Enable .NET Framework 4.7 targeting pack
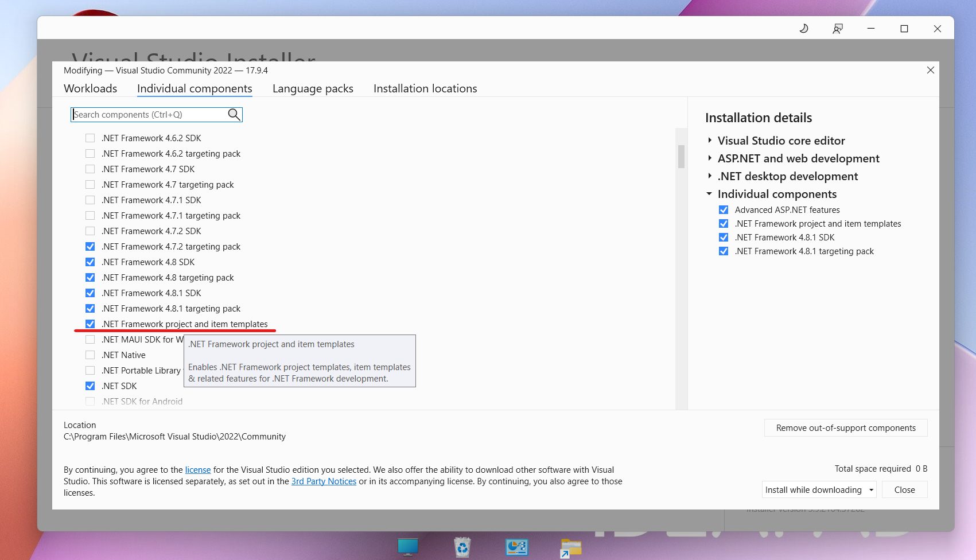976x560 pixels. point(90,185)
